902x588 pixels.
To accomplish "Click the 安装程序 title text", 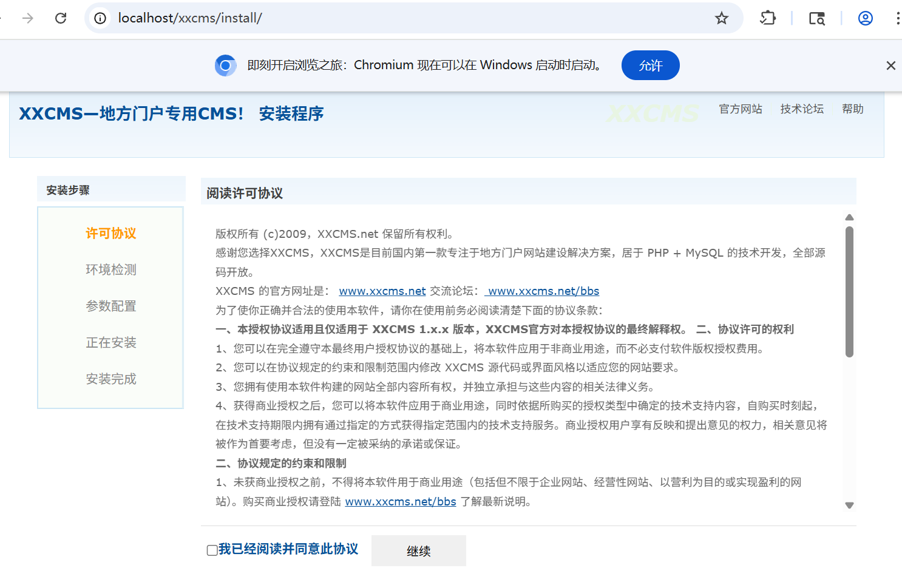I will (x=291, y=113).
